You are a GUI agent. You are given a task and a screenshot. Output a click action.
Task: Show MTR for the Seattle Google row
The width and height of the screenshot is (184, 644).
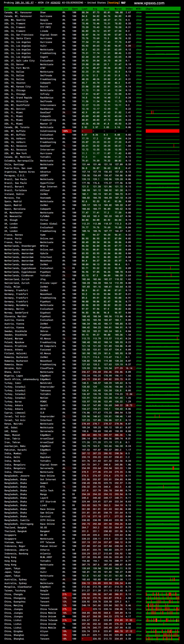click(x=139, y=20)
